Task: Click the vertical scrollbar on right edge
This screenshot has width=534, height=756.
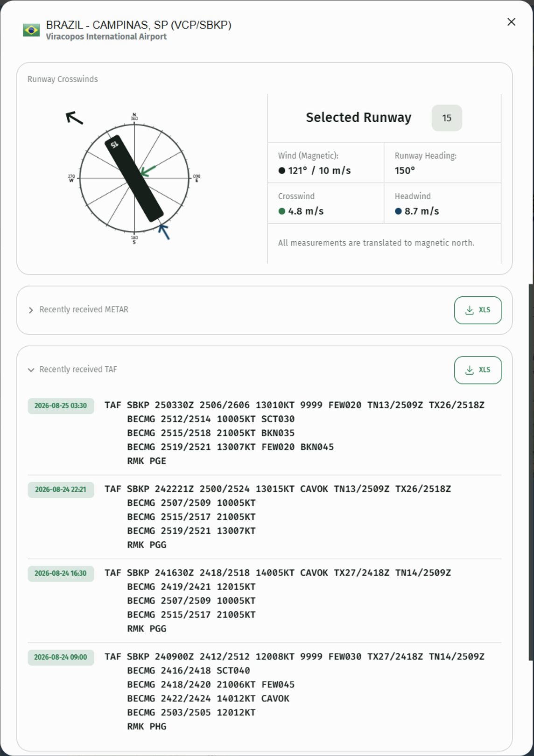Action: (531, 471)
